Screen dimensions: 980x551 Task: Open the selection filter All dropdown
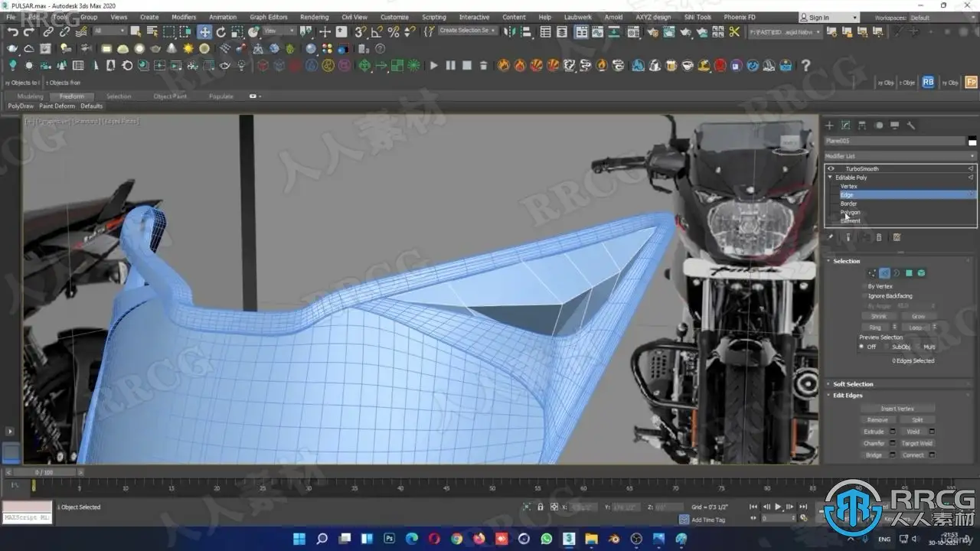(x=109, y=31)
